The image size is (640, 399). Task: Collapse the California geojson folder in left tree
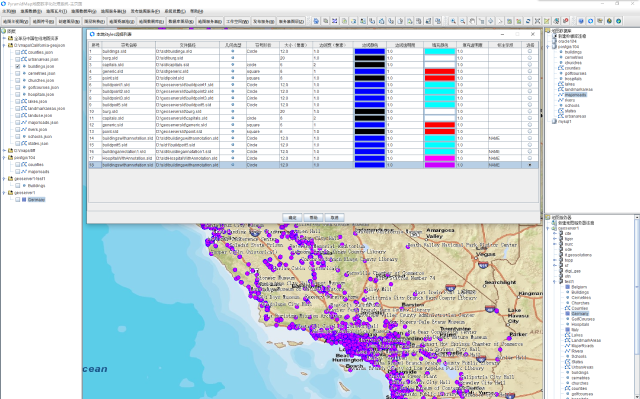coord(4,45)
